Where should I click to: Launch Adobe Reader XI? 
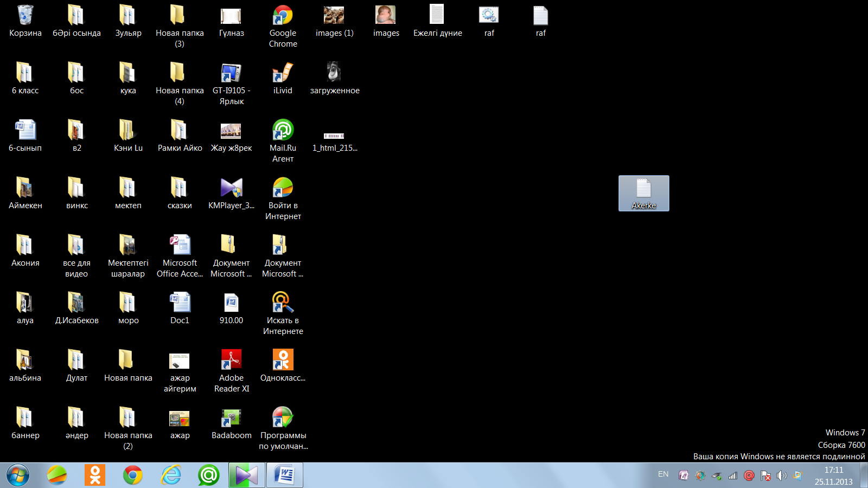coord(231,371)
